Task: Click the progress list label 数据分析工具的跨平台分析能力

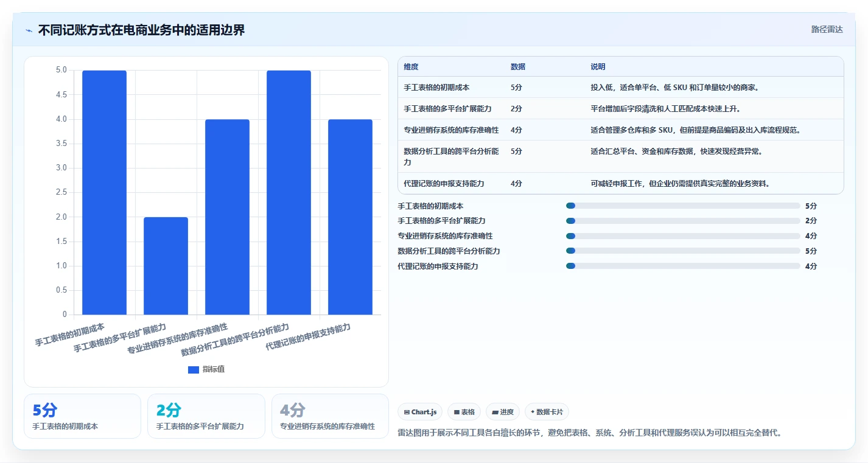Action: pos(449,251)
